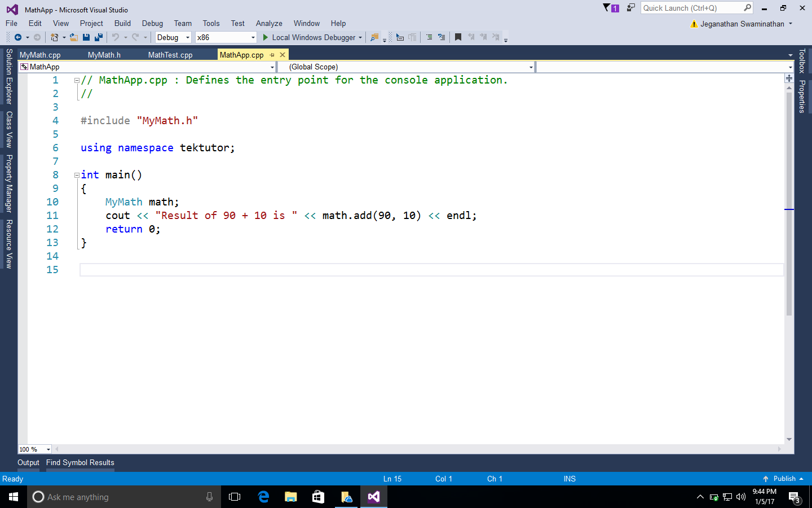Open the Debug configuration dropdown
812x508 pixels.
point(173,37)
